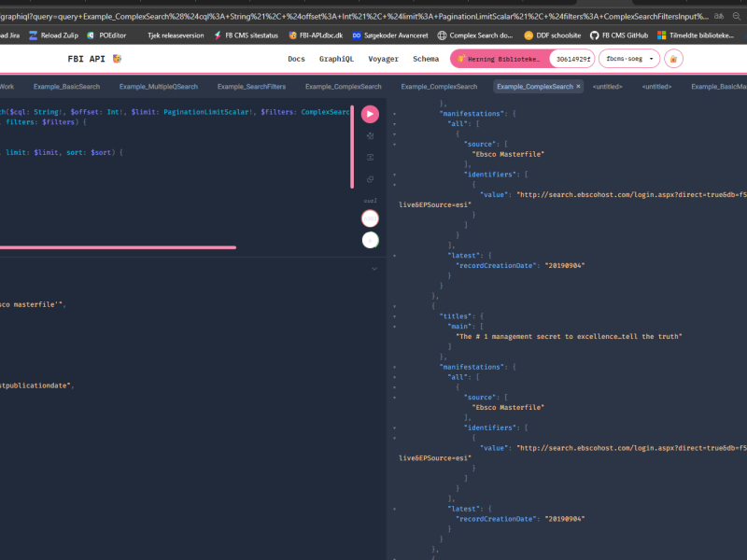Click the curl copy button

click(370, 200)
